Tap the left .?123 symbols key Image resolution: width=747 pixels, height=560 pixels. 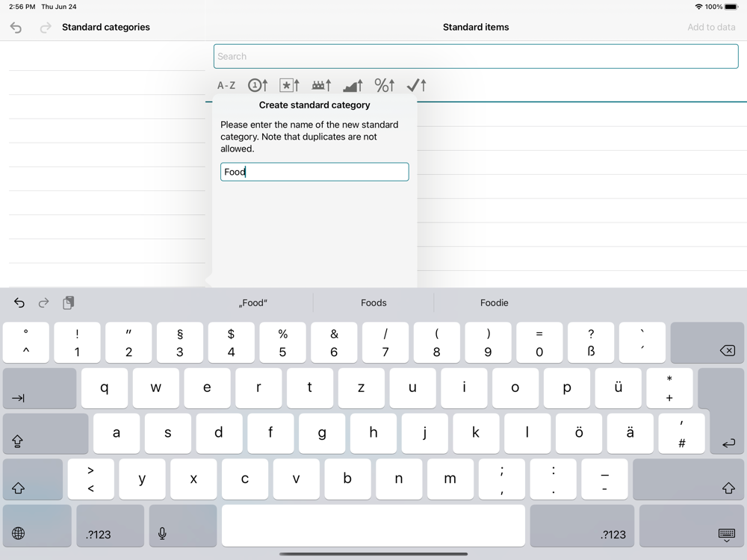(x=110, y=526)
